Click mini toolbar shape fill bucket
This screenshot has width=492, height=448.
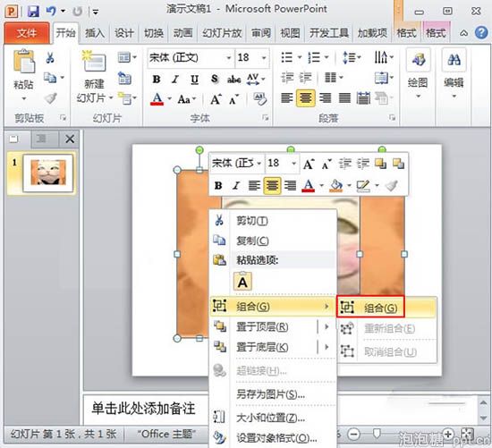pos(335,186)
